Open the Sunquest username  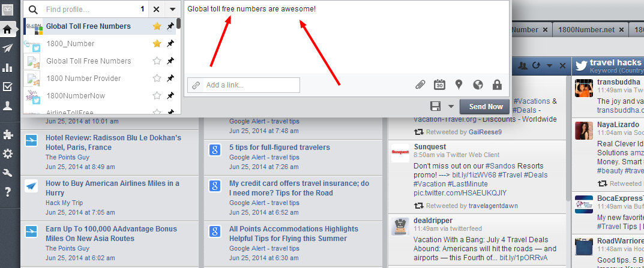pos(430,146)
